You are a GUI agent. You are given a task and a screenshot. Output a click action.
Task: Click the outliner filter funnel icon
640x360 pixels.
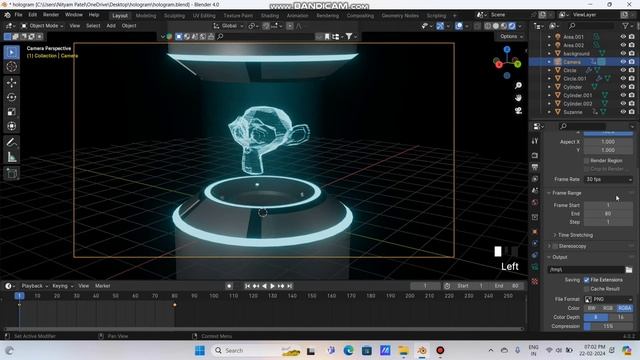(625, 26)
